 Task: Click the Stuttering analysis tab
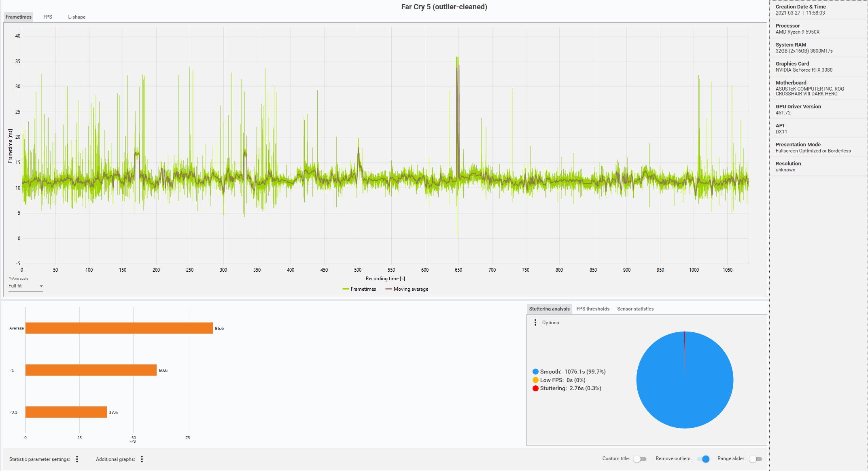click(549, 308)
